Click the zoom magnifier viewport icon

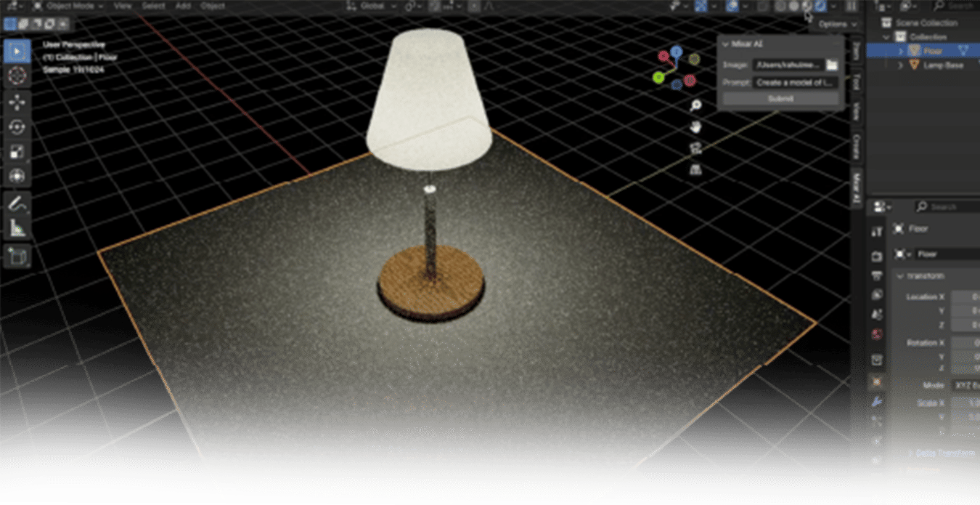tap(695, 105)
